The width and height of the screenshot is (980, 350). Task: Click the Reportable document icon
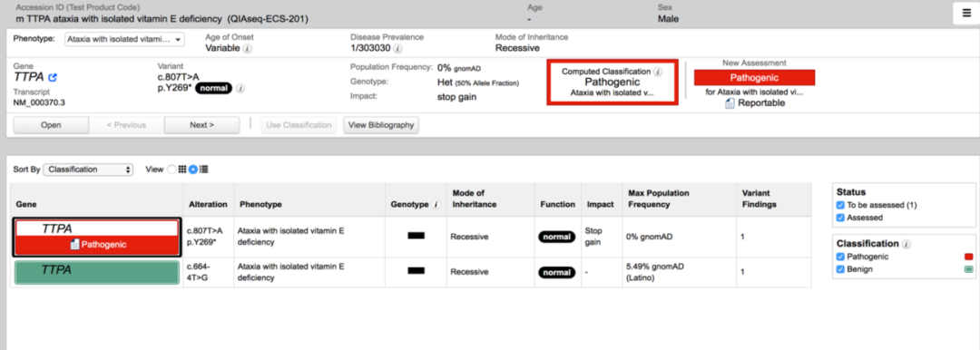click(x=730, y=103)
